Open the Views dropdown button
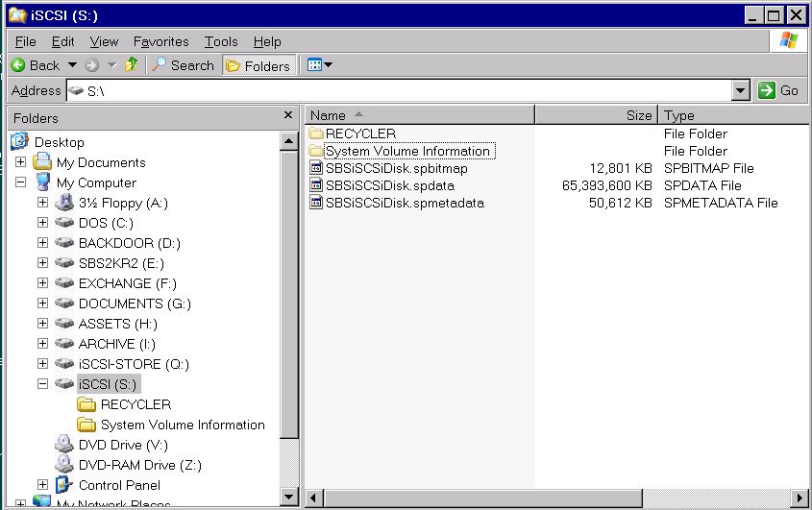This screenshot has height=510, width=812. [320, 65]
